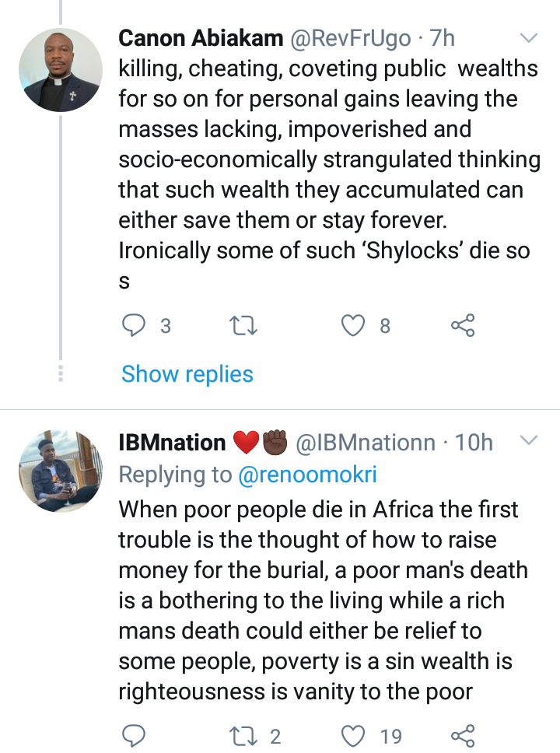Click the Canon Abiakam display name
Viewport: 560px width, 753px height.
click(x=201, y=38)
